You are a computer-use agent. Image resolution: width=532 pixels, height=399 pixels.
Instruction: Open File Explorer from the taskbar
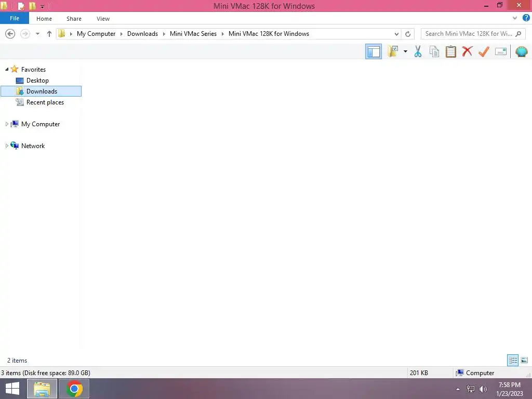42,389
